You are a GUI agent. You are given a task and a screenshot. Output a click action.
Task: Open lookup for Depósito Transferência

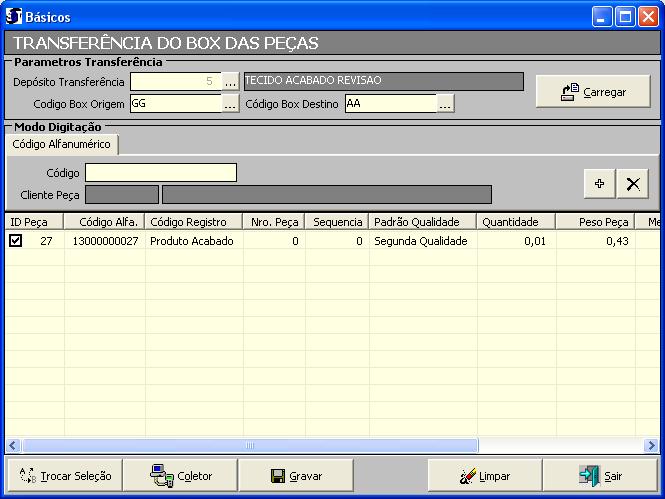point(230,81)
